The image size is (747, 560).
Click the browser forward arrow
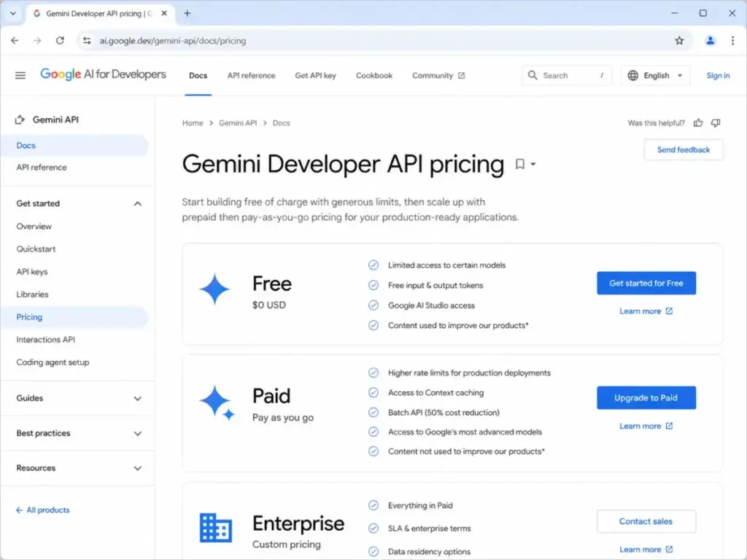(x=37, y=41)
